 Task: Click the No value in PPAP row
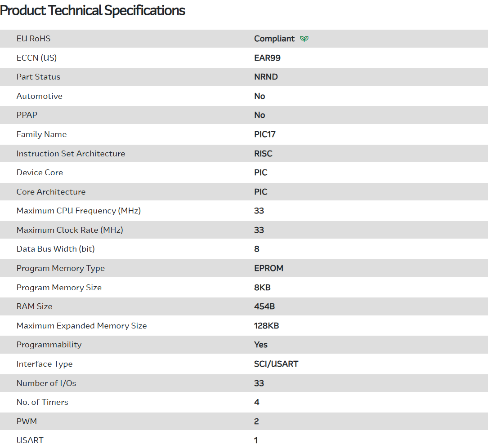[260, 115]
